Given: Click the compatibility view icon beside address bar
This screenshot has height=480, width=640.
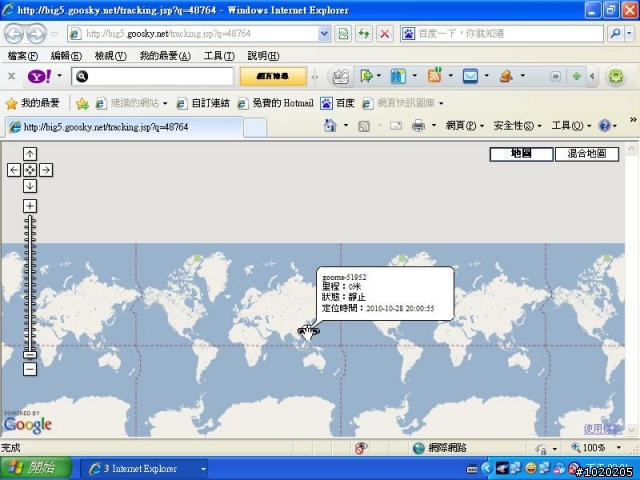Looking at the screenshot, I should point(343,33).
